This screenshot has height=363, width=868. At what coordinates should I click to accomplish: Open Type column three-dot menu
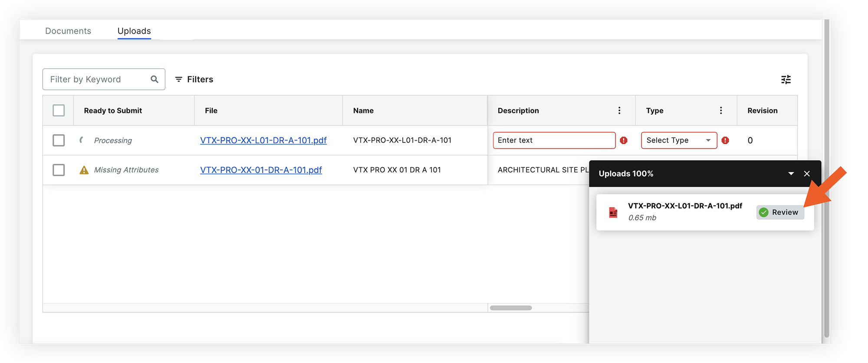click(x=721, y=111)
